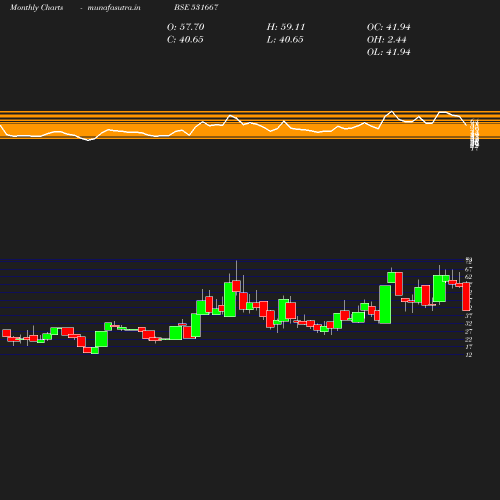The width and height of the screenshot is (500, 500).
Task: Click the price axis label 37
Action: [x=469, y=315]
